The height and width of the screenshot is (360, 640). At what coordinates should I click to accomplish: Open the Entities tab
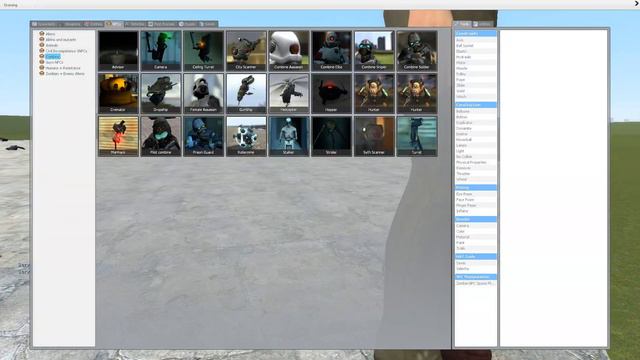click(x=94, y=24)
